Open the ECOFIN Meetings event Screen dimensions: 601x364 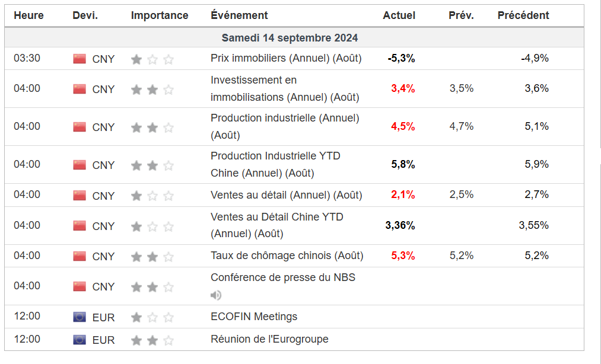254,317
